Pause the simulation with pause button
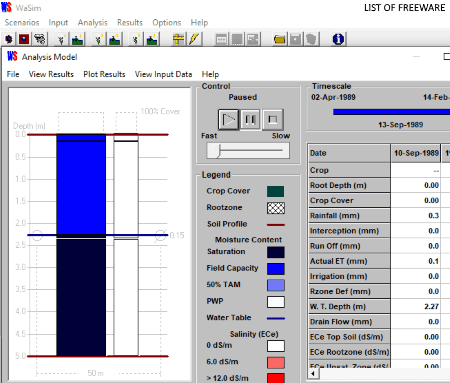The width and height of the screenshot is (450, 383). [250, 119]
